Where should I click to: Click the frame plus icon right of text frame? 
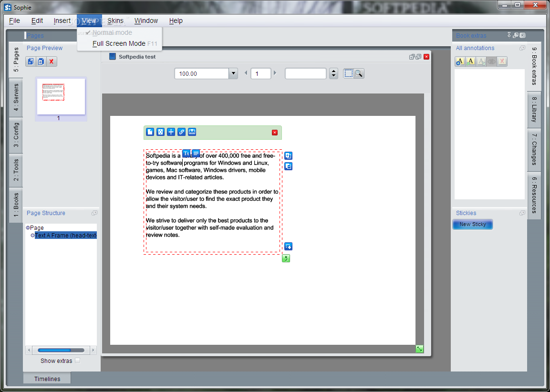288,155
